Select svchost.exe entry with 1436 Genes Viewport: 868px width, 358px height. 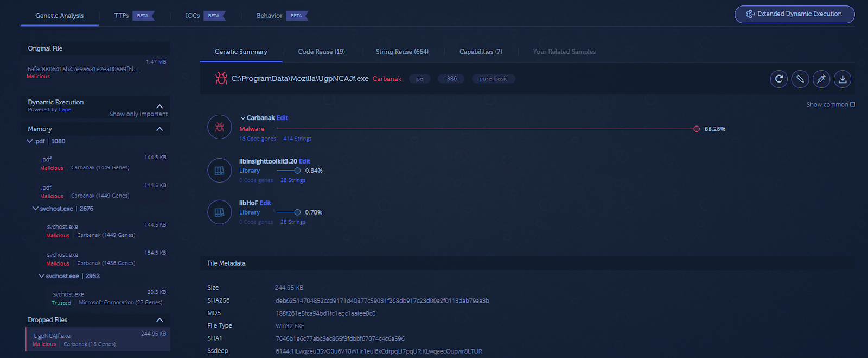[95, 258]
